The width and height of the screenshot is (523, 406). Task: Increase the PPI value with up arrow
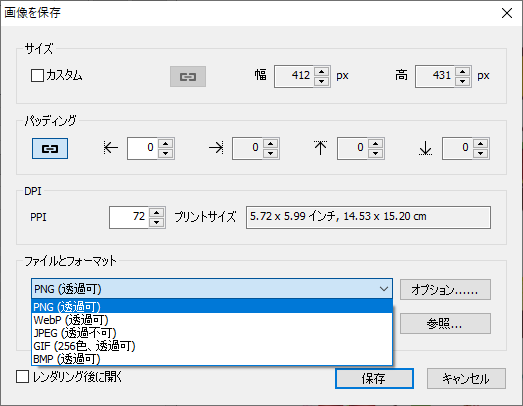157,213
